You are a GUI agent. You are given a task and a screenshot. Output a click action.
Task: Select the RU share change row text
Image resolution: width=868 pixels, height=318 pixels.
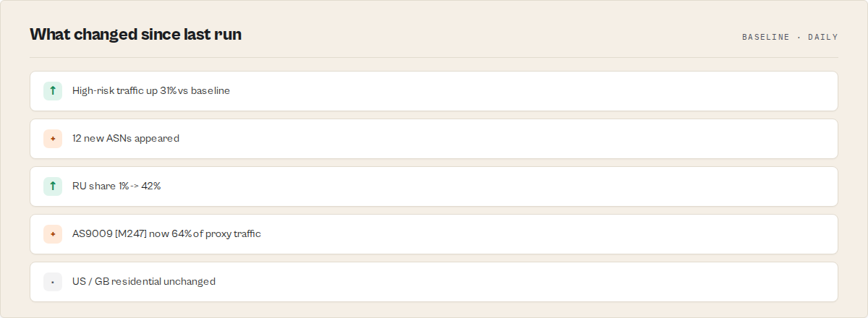[116, 186]
